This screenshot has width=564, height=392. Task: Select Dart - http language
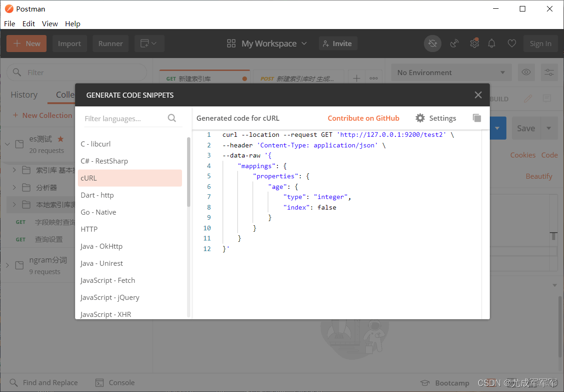point(130,195)
